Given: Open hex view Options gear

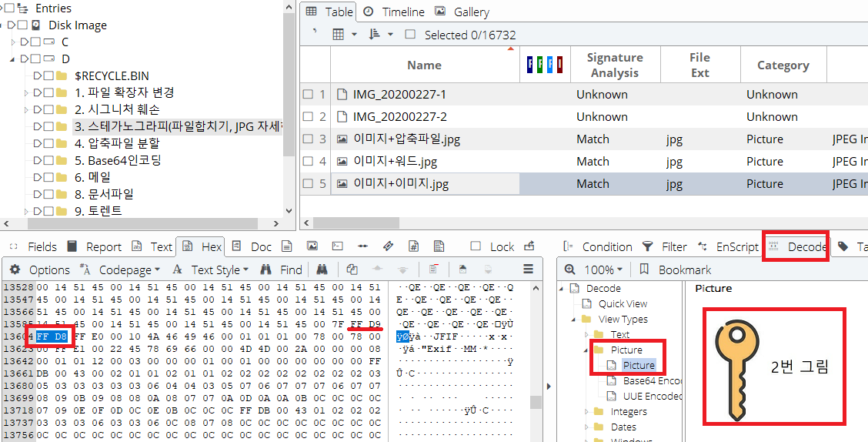Looking at the screenshot, I should click(x=15, y=270).
